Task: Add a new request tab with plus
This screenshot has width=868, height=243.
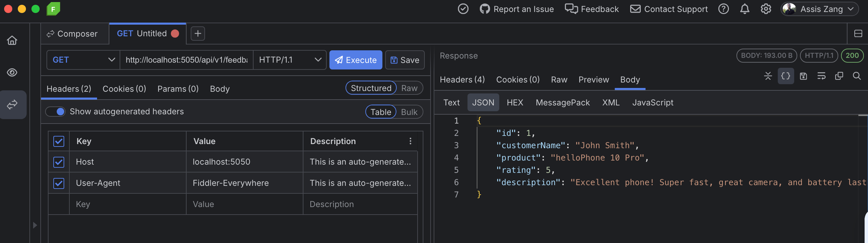Action: pos(198,34)
